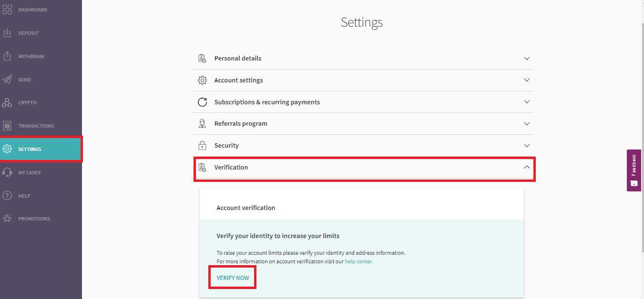Click the Dashboard grid icon

point(7,10)
